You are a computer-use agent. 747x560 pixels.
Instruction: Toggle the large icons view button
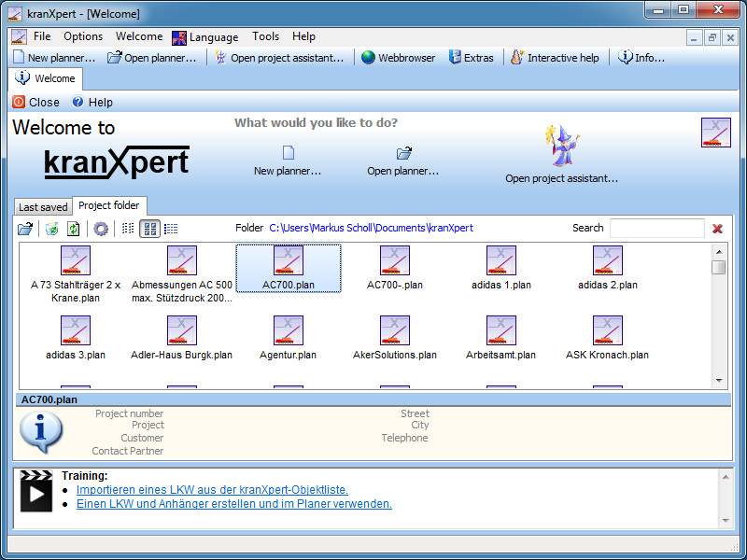[x=149, y=229]
